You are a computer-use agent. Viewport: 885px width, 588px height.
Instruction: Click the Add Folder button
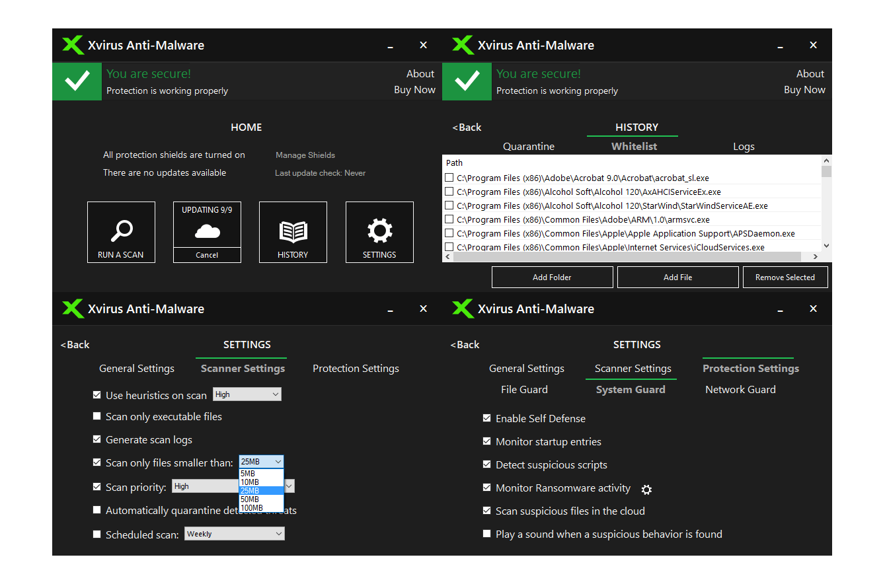(552, 277)
